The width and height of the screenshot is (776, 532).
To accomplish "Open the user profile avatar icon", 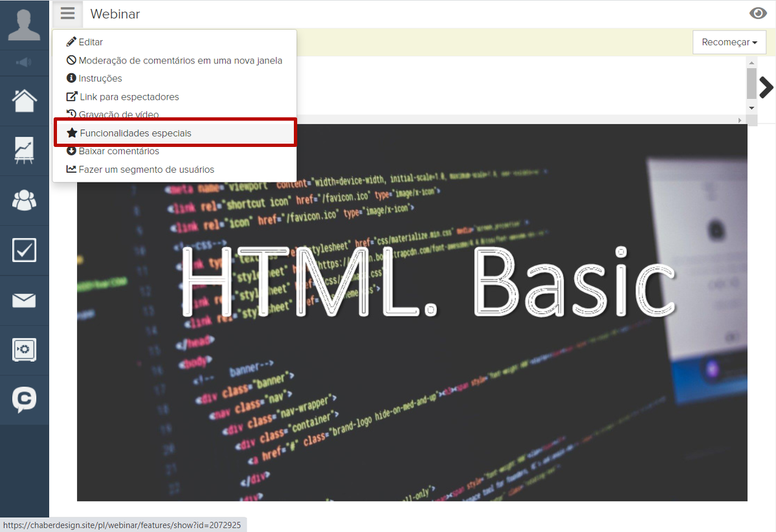I will (24, 25).
